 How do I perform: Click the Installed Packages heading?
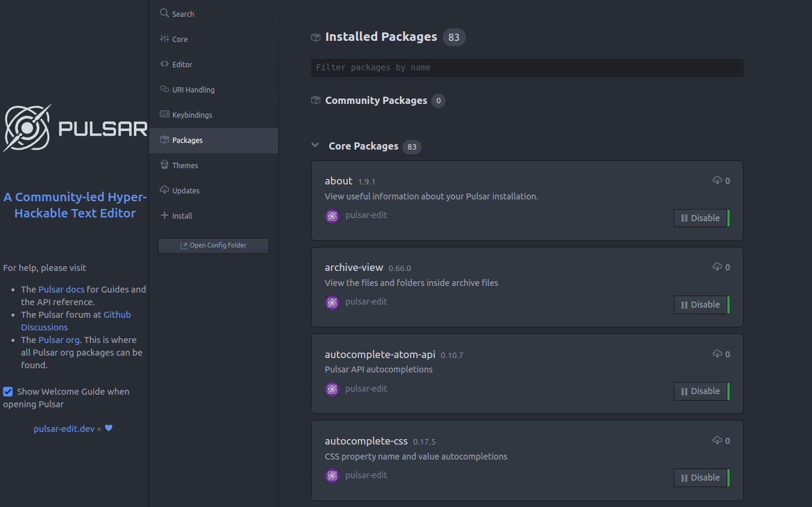381,37
